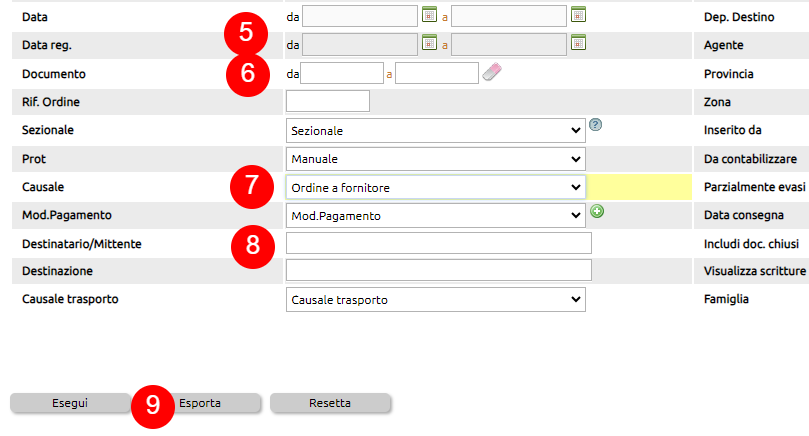Focus the Destinazione input field

439,270
